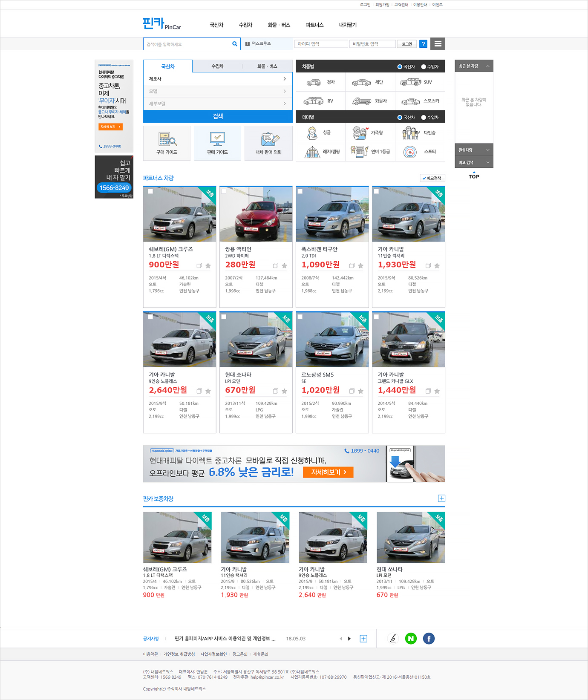Switch to 수입차 tab in search panel
This screenshot has width=588, height=700.
point(217,66)
